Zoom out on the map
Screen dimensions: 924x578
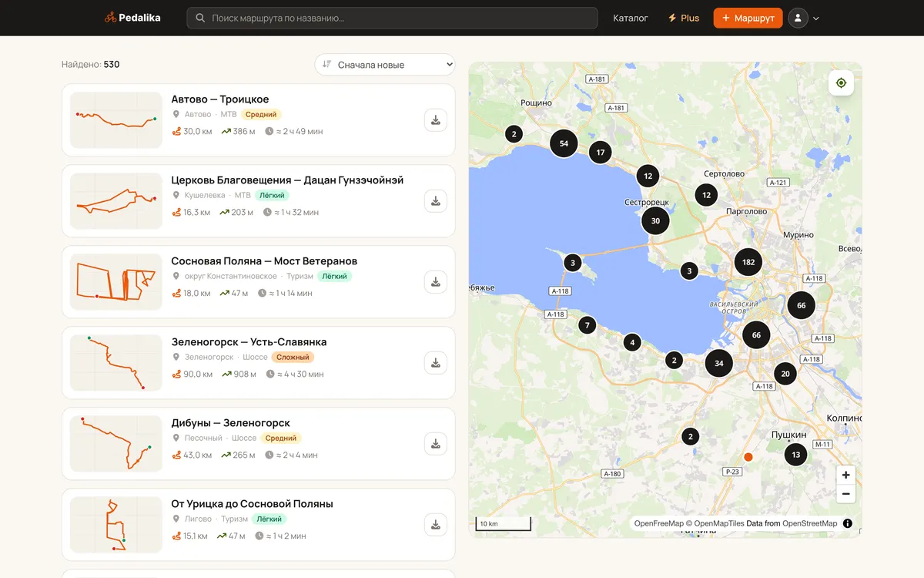[845, 494]
